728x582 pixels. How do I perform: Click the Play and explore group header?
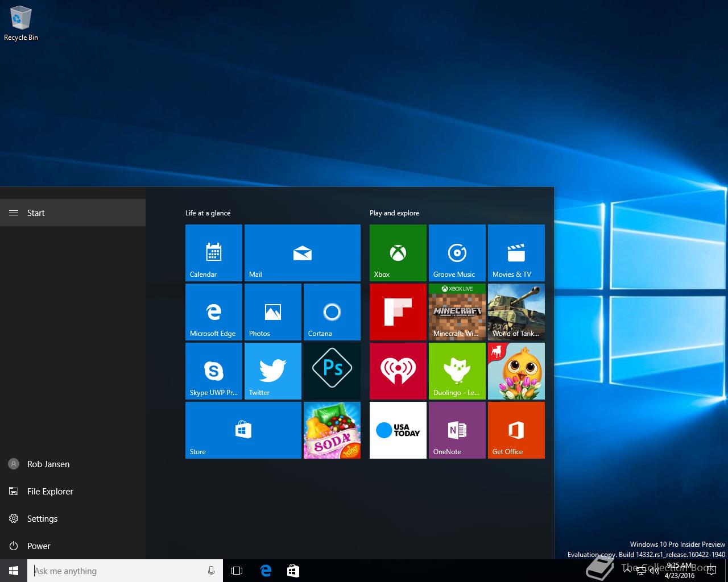[x=394, y=213]
